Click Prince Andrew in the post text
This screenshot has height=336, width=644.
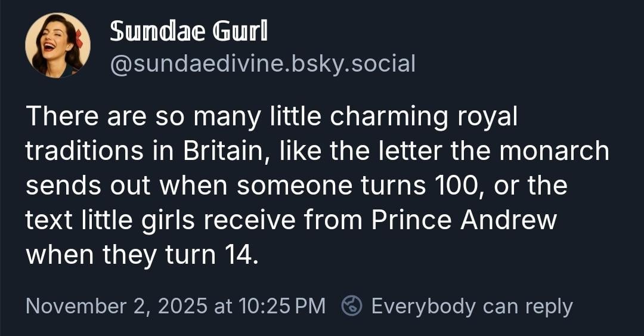pyautogui.click(x=464, y=220)
